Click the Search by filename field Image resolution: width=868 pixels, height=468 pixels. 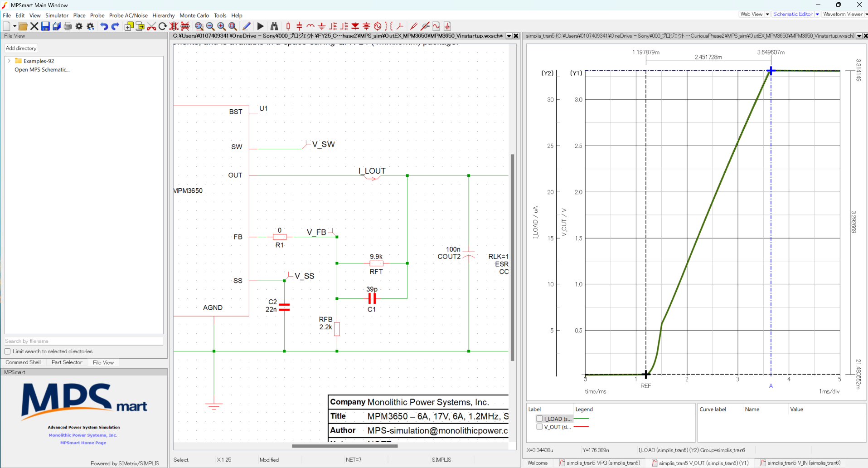click(x=83, y=341)
